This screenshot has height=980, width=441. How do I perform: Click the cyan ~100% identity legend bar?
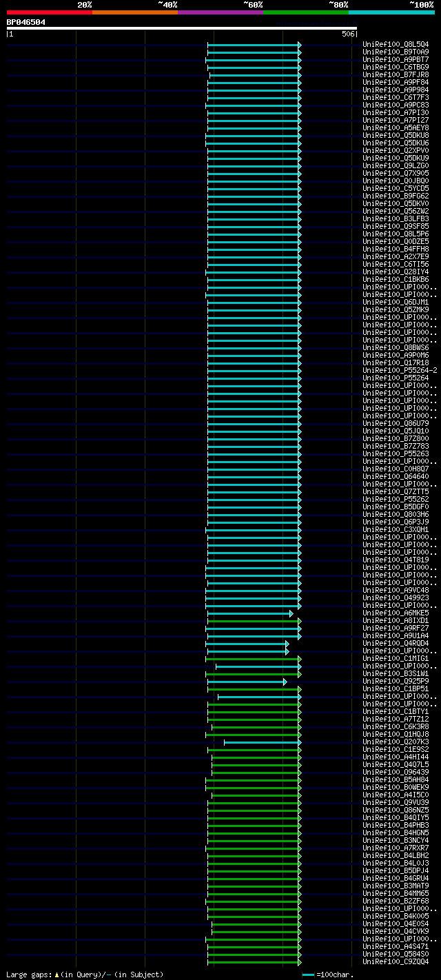tap(391, 12)
